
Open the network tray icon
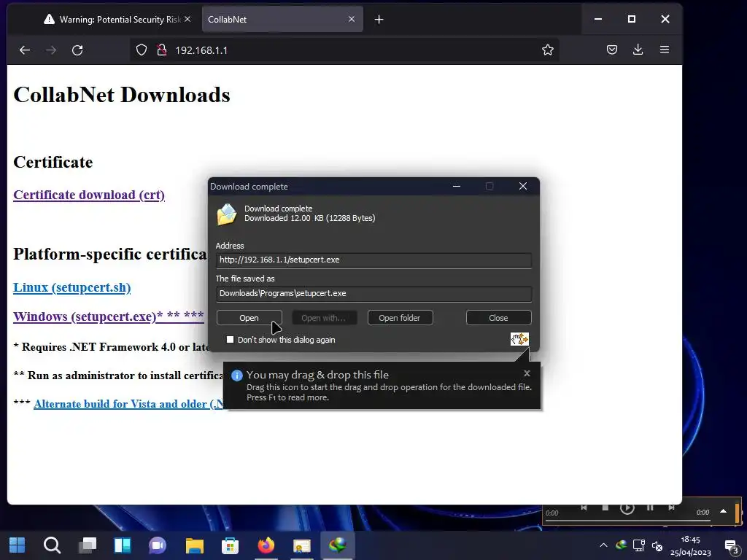pos(639,545)
